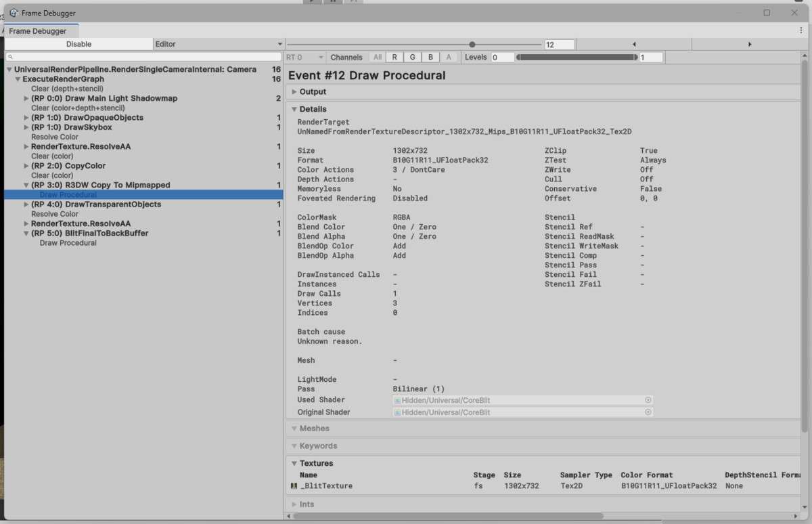Click the search magnifier icon in tree filter
The width and height of the screenshot is (812, 524).
(10, 57)
